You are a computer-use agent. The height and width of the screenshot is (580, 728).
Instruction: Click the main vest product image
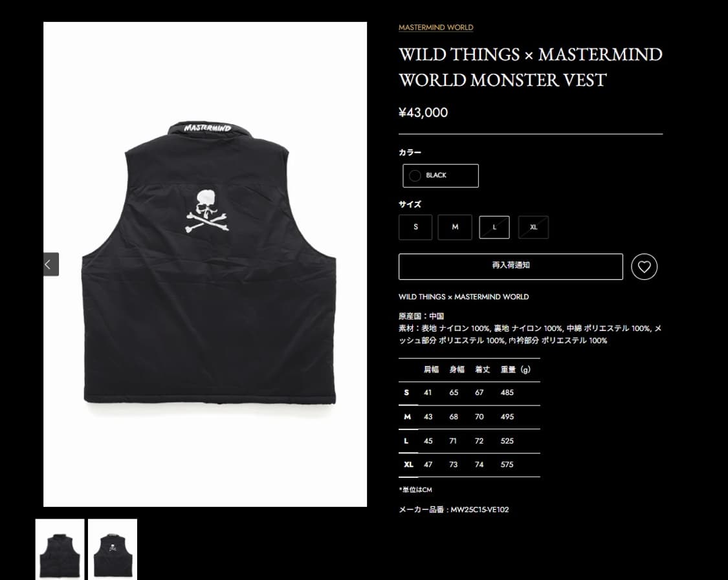point(205,264)
